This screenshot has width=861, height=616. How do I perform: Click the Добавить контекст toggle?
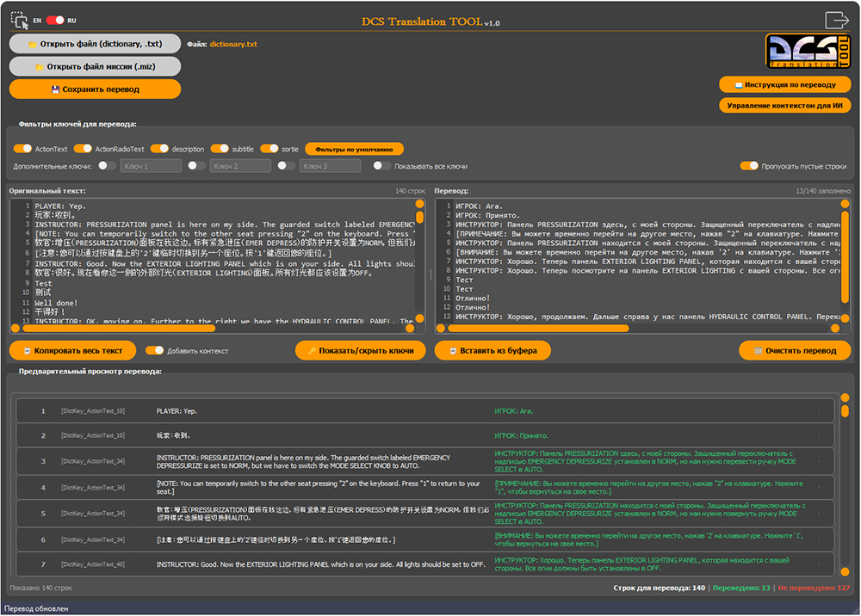[x=156, y=350]
